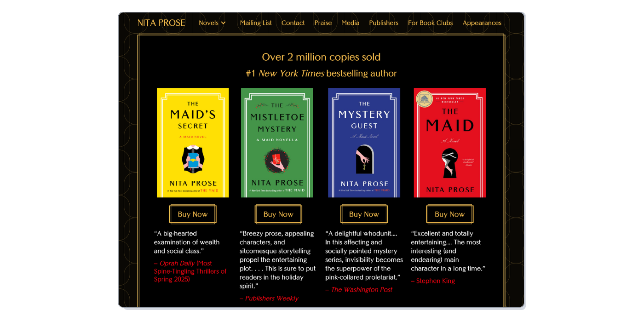The height and width of the screenshot is (322, 644).
Task: Buy Now under The Mystery Guest
Action: click(364, 214)
